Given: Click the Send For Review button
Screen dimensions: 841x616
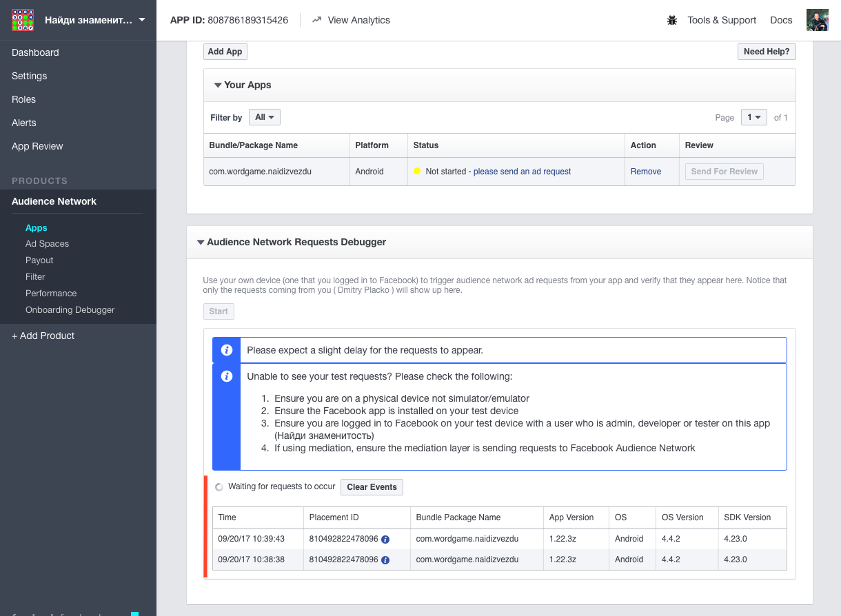Looking at the screenshot, I should 725,172.
